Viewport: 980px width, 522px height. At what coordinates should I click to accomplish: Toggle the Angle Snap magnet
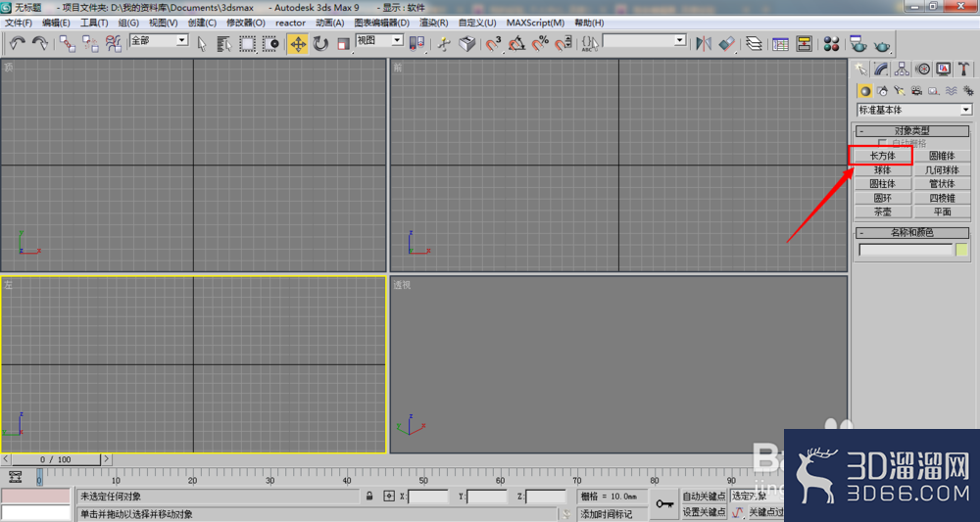click(x=516, y=44)
